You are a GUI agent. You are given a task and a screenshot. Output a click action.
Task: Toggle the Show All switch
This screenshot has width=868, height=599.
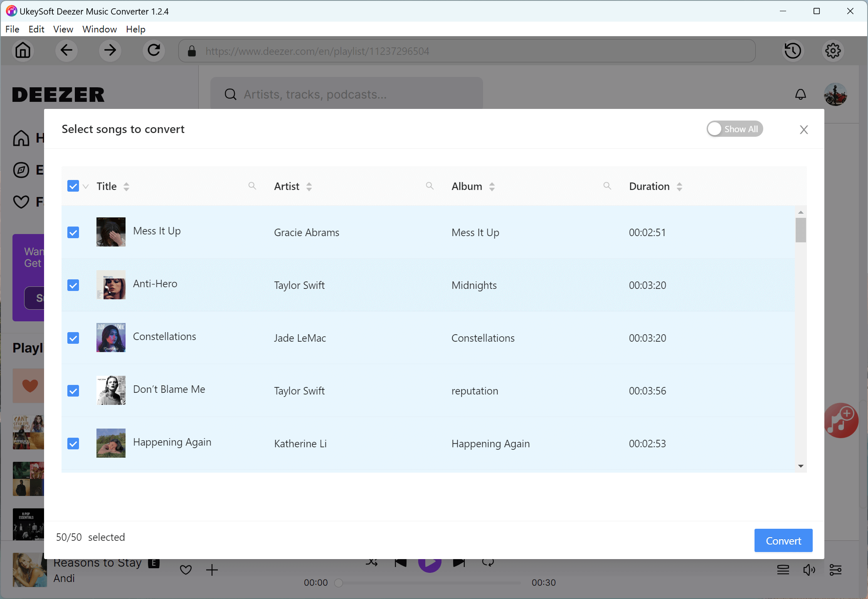(735, 129)
